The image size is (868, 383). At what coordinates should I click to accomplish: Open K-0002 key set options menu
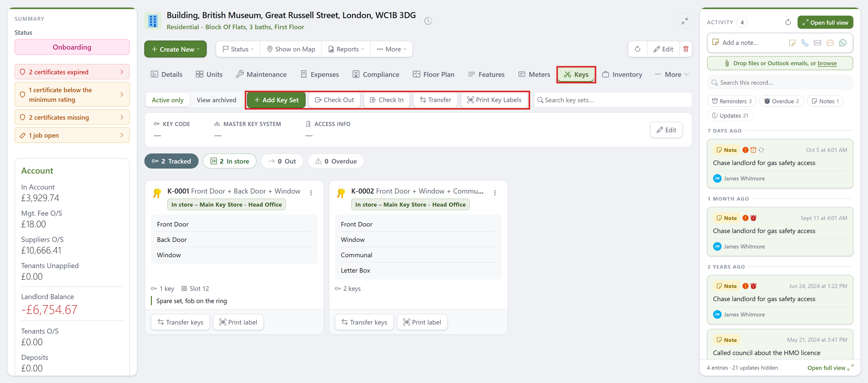[x=495, y=193]
